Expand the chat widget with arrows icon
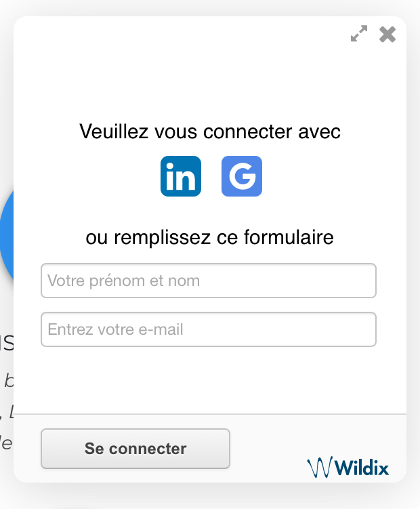 pyautogui.click(x=359, y=33)
